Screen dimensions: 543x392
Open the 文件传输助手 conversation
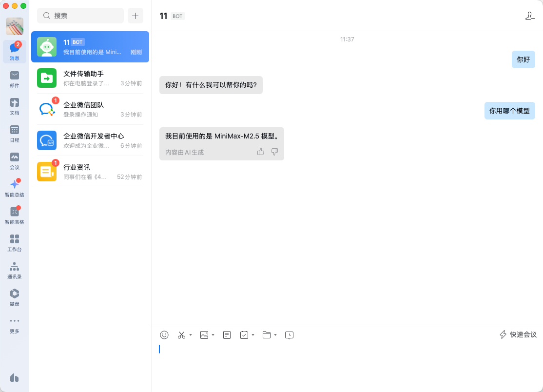tap(90, 78)
